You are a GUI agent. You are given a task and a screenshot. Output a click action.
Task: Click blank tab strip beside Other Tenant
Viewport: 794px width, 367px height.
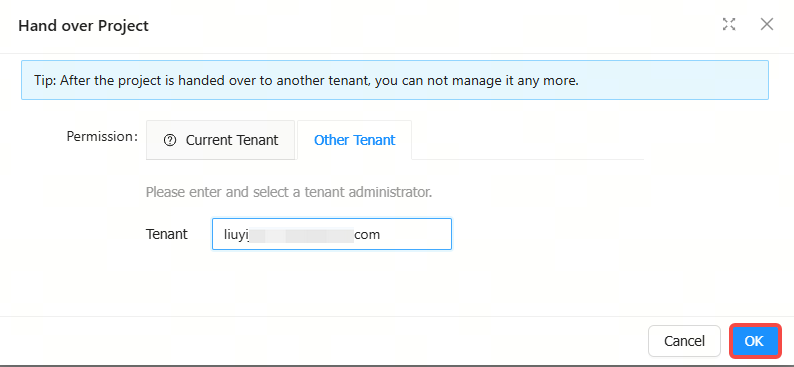pyautogui.click(x=527, y=140)
